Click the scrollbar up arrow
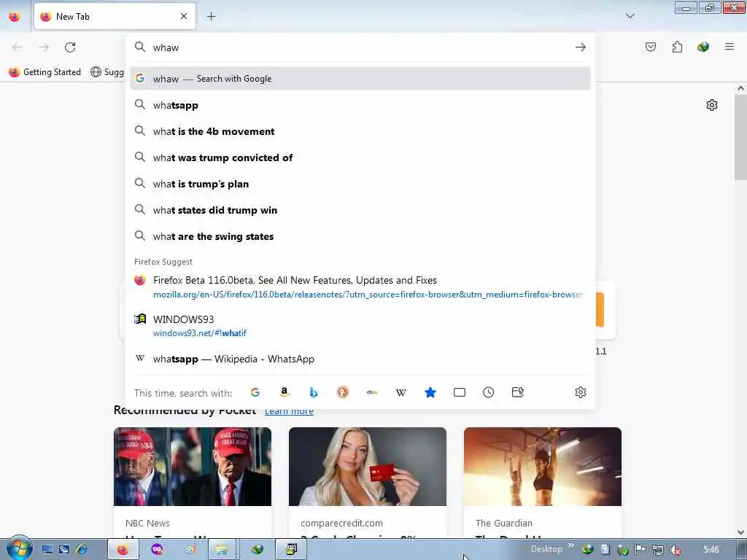 coord(740,88)
